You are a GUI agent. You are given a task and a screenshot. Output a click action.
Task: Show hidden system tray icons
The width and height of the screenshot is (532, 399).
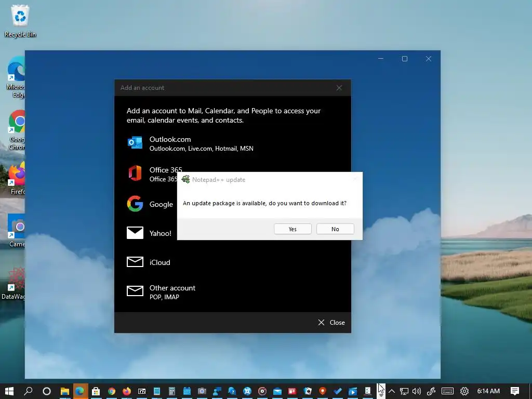coord(392,391)
